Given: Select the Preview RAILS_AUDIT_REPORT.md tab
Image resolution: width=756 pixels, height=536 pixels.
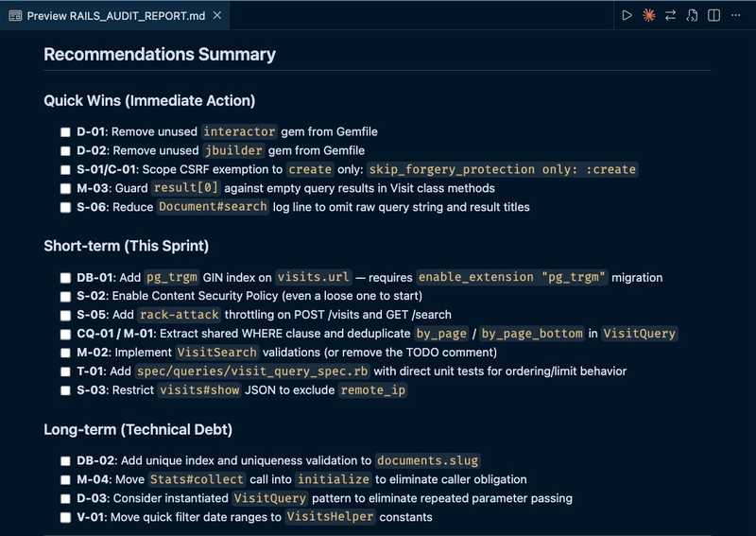Looking at the screenshot, I should click(114, 16).
